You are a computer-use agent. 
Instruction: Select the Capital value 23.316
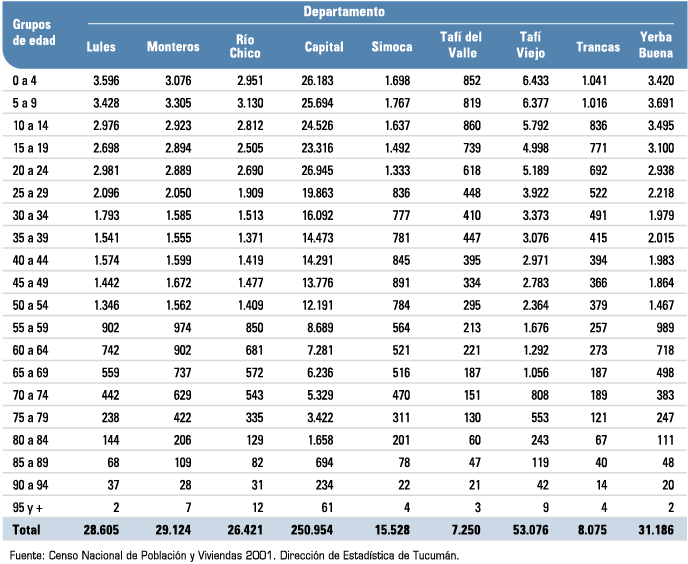tap(317, 148)
